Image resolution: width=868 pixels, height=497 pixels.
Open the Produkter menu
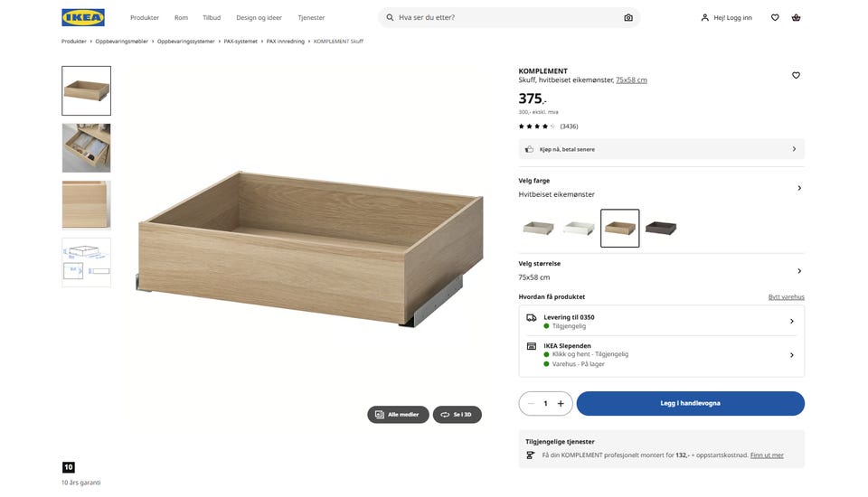coord(145,17)
